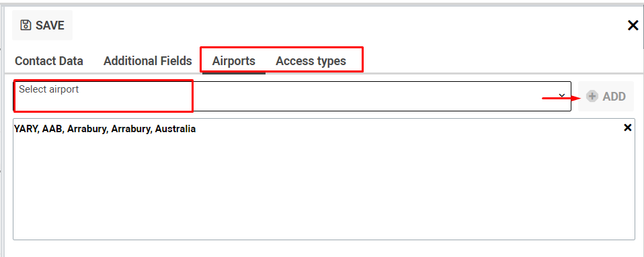Image resolution: width=644 pixels, height=257 pixels.
Task: Click the floppy disk save icon
Action: point(26,25)
